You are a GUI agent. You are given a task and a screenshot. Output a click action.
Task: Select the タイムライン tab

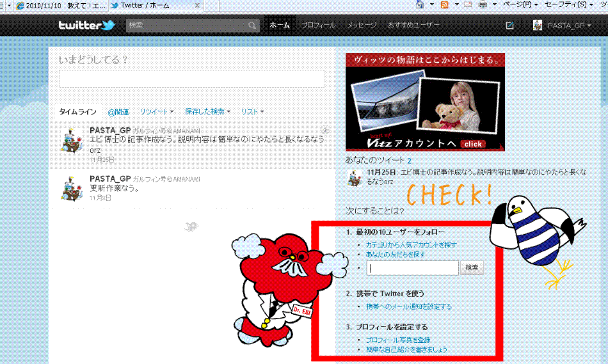[x=78, y=112]
